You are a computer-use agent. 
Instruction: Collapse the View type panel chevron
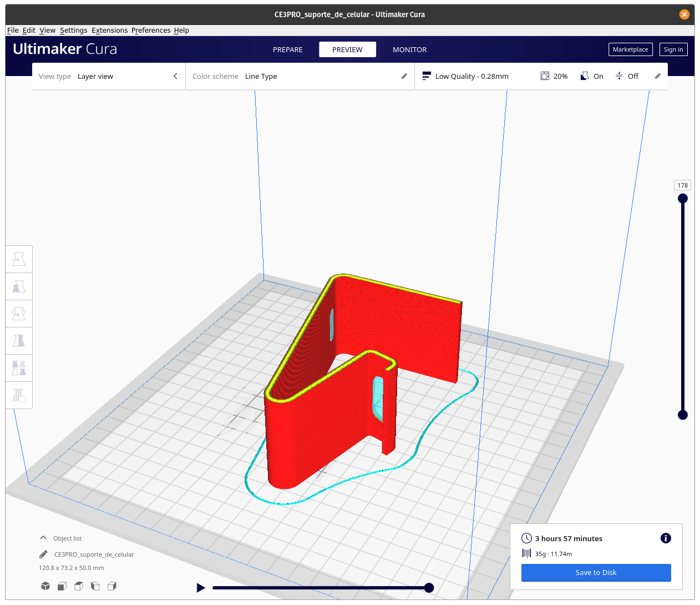pyautogui.click(x=175, y=76)
